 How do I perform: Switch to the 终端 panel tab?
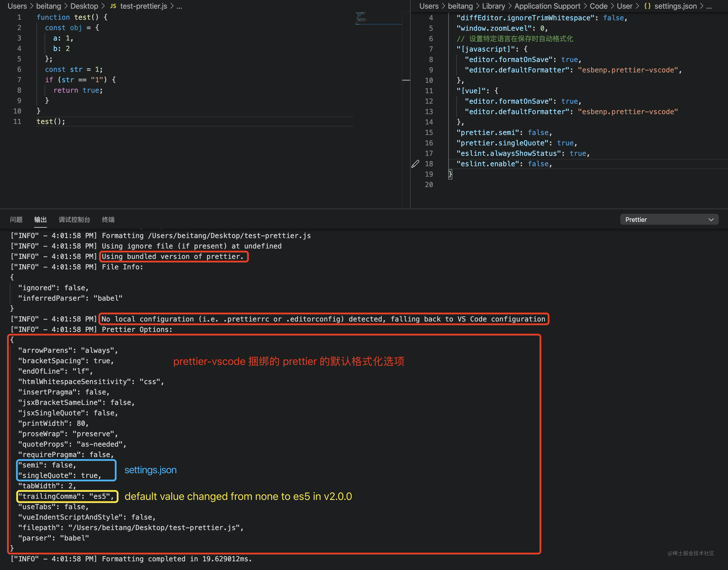click(x=108, y=219)
